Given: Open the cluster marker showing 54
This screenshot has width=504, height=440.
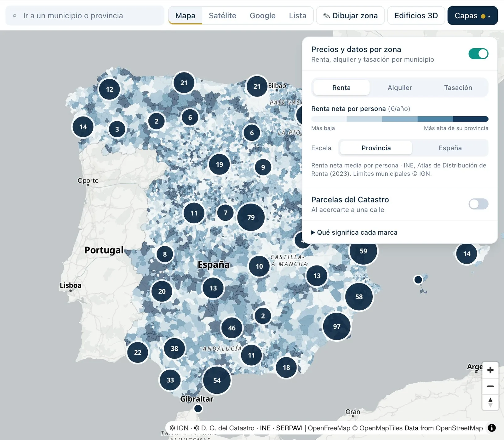Looking at the screenshot, I should click(217, 380).
